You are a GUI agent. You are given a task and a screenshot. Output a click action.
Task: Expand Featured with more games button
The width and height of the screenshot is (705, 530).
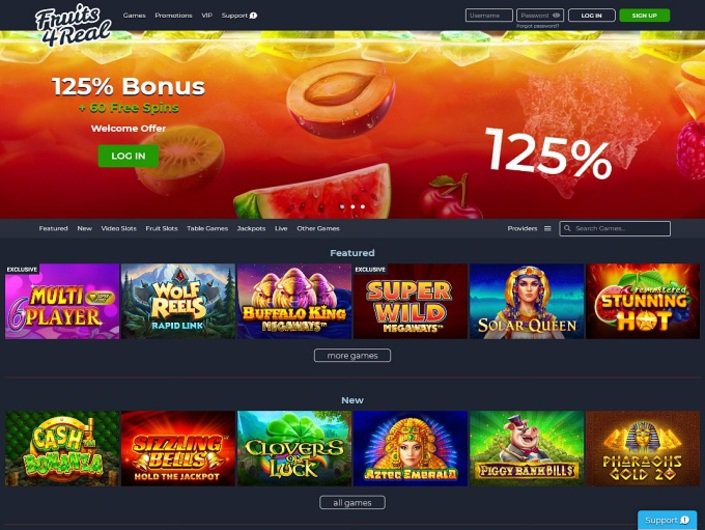tap(352, 356)
